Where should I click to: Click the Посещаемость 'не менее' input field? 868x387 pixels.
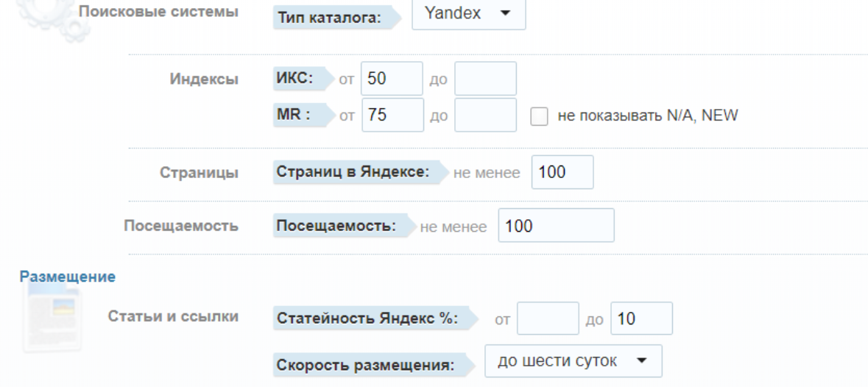(x=556, y=226)
